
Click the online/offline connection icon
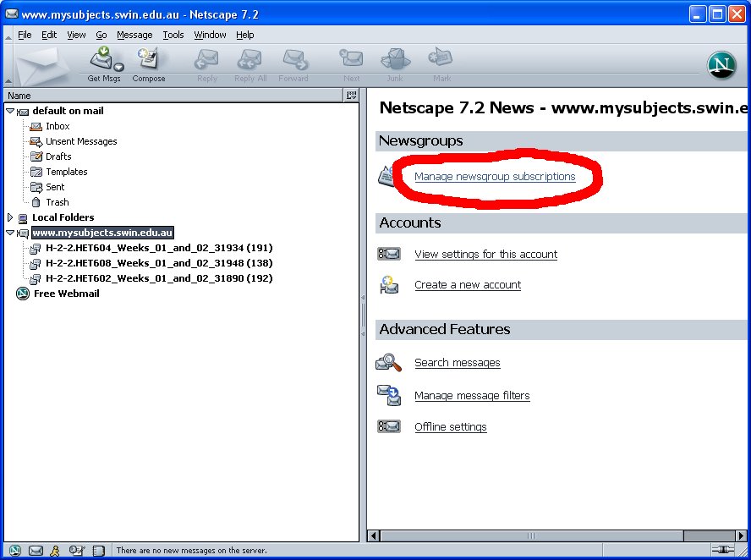coord(723,550)
